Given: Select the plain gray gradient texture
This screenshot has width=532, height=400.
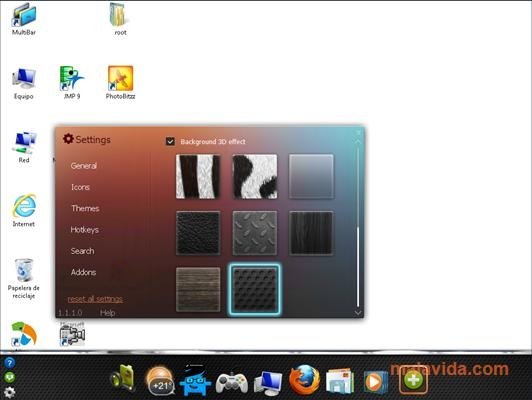Looking at the screenshot, I should coord(311,176).
